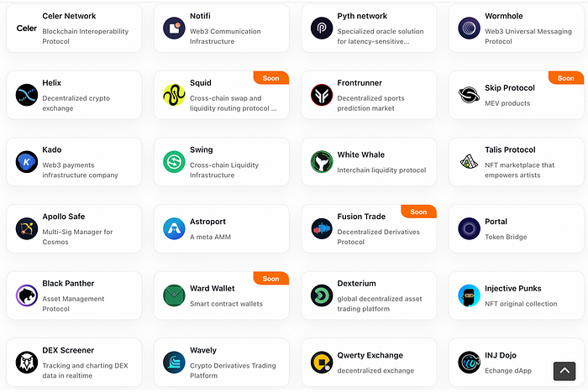Click the Qwerty Exchange logo icon
The height and width of the screenshot is (392, 588).
[322, 362]
